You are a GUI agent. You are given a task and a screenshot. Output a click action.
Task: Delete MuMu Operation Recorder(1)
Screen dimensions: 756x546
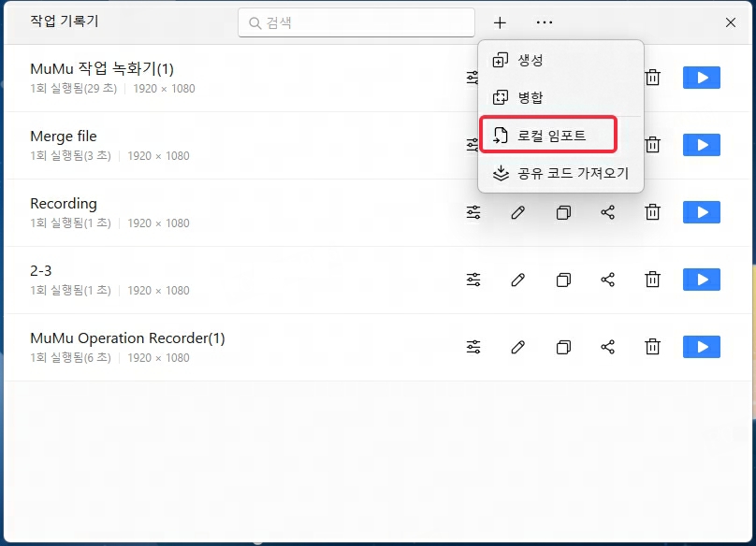tap(652, 347)
